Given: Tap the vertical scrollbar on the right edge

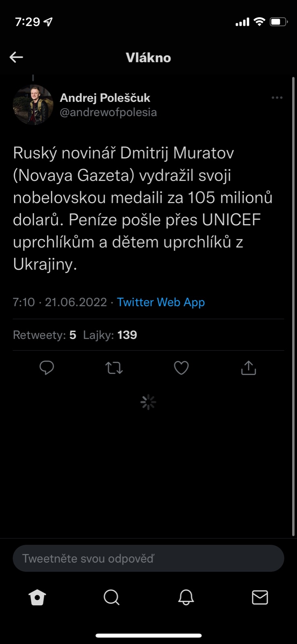Looking at the screenshot, I should (x=293, y=306).
